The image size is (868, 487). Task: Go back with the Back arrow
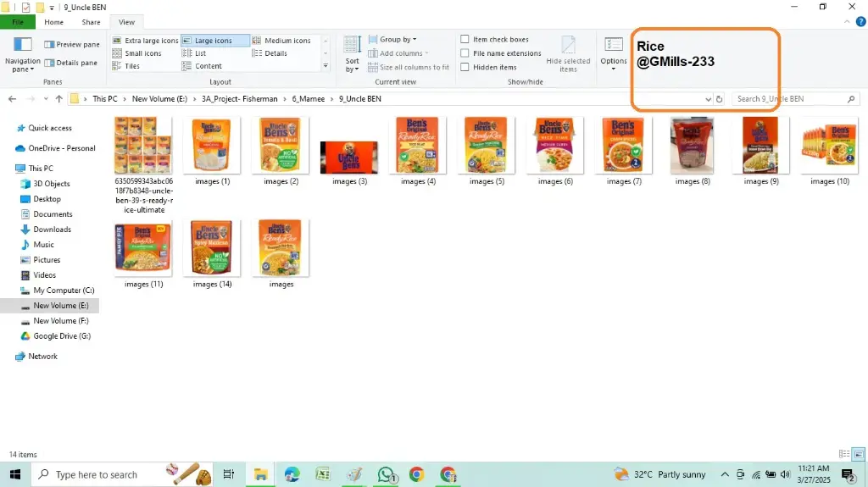click(x=12, y=99)
